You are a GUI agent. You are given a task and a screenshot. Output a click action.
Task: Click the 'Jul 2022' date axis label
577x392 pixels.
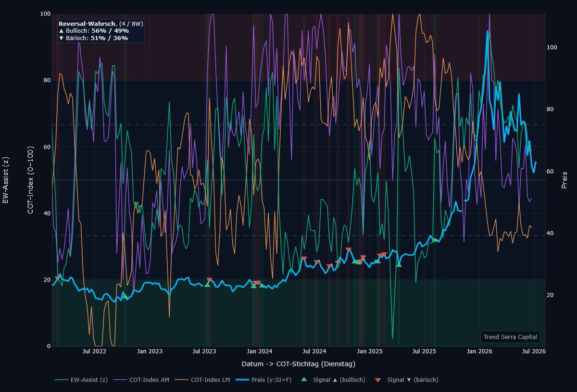click(x=94, y=352)
